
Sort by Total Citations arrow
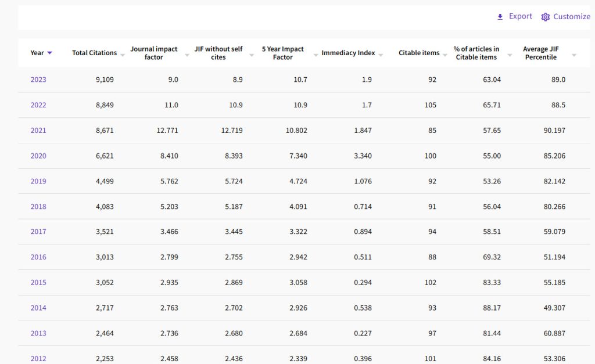(x=123, y=55)
